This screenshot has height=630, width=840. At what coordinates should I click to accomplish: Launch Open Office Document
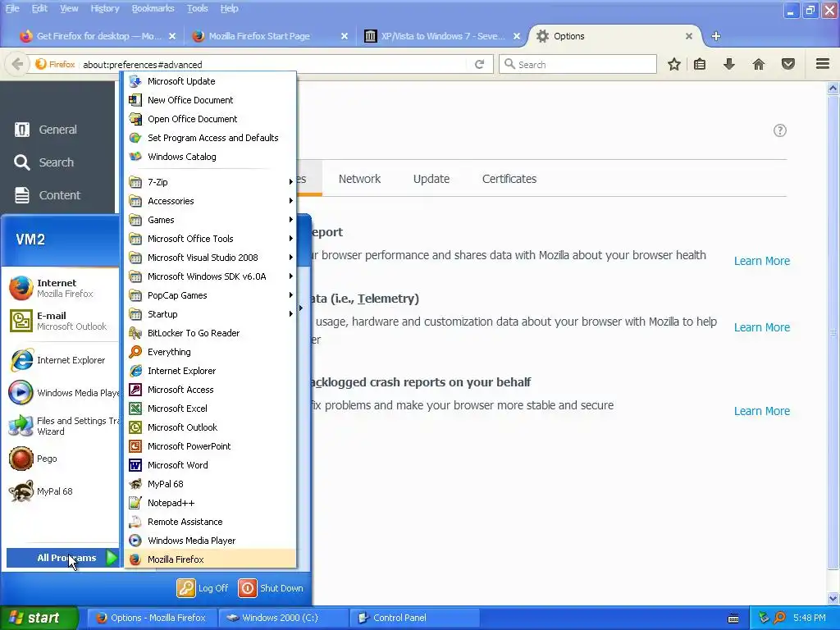pos(210,119)
